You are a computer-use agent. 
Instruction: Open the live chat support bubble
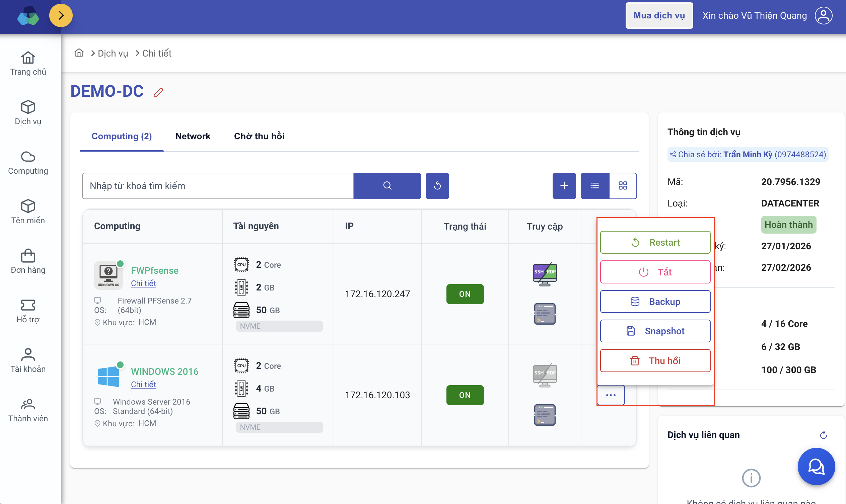pyautogui.click(x=816, y=466)
